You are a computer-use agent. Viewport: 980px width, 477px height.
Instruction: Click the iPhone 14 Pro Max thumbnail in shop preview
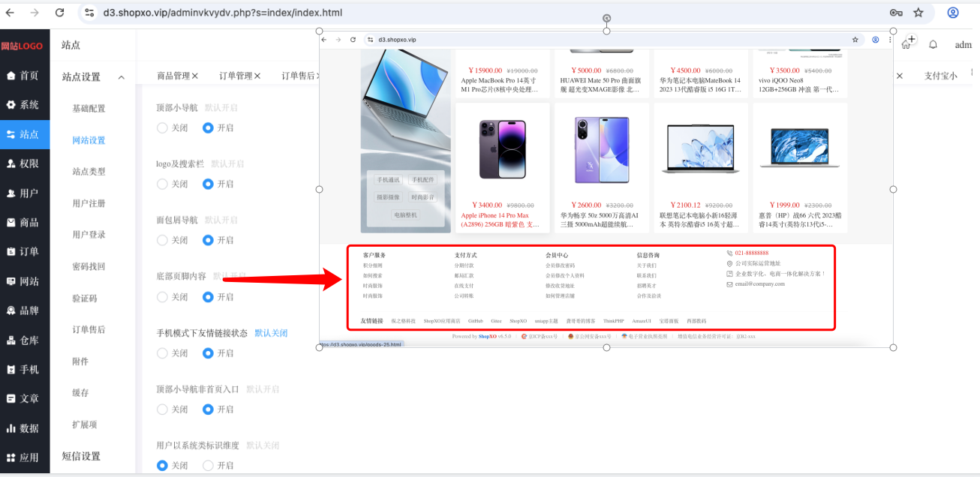pos(503,148)
